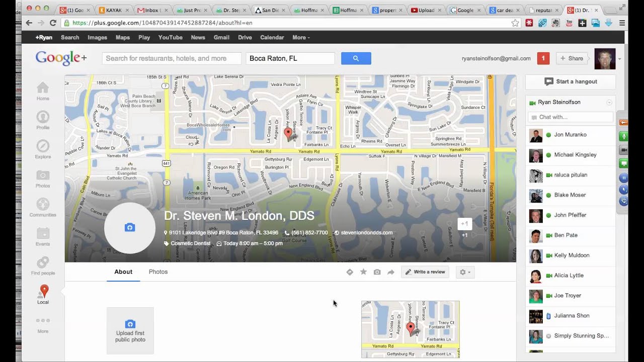The height and width of the screenshot is (362, 644).
Task: Click the profile avatar in top right
Action: (x=605, y=59)
